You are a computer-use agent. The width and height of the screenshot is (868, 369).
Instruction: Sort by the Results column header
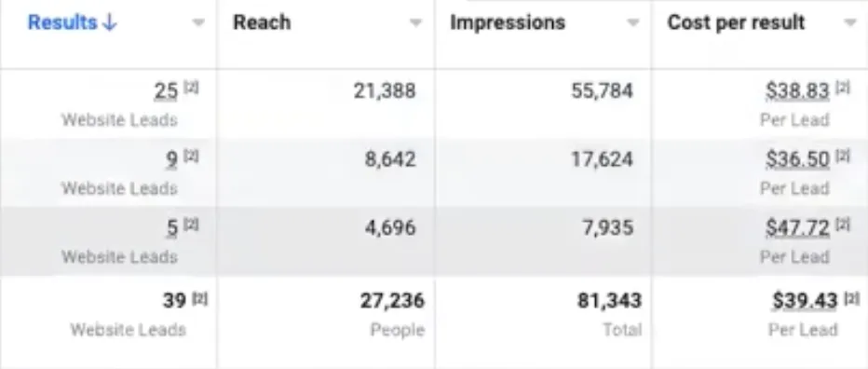click(72, 22)
